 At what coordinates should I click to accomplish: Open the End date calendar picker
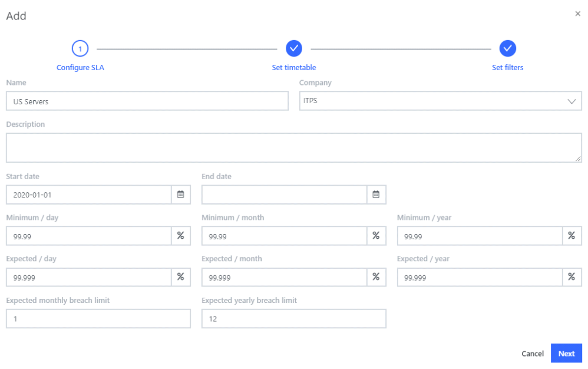click(x=376, y=195)
